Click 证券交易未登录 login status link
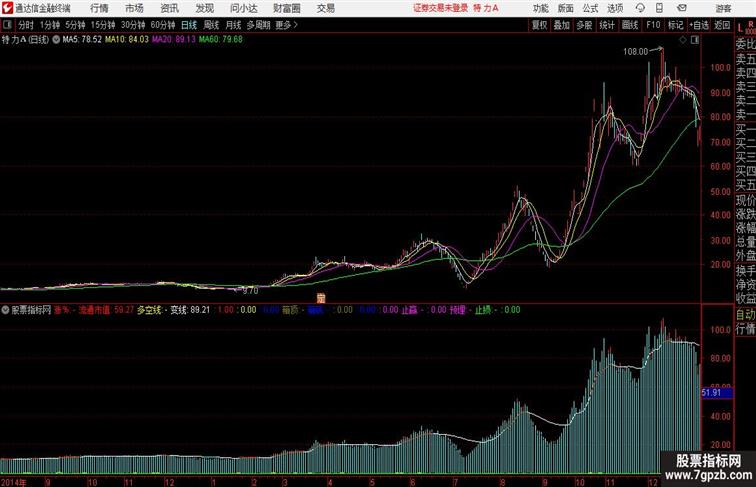 click(x=441, y=8)
